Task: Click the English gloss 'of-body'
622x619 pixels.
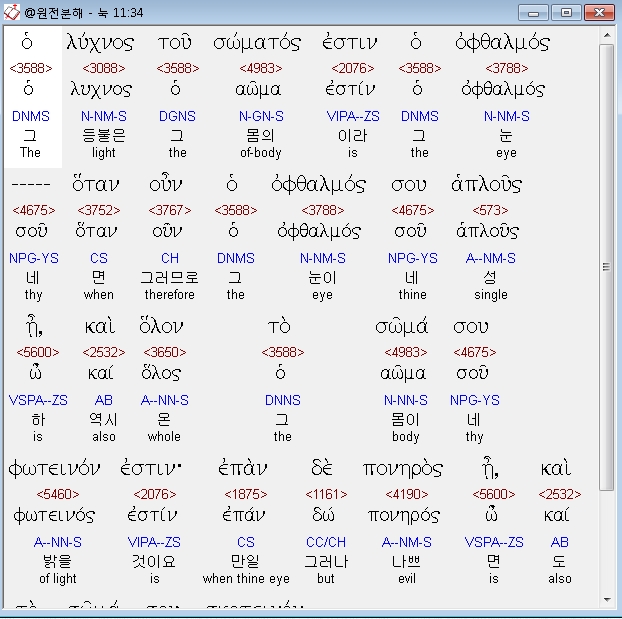Action: point(261,153)
